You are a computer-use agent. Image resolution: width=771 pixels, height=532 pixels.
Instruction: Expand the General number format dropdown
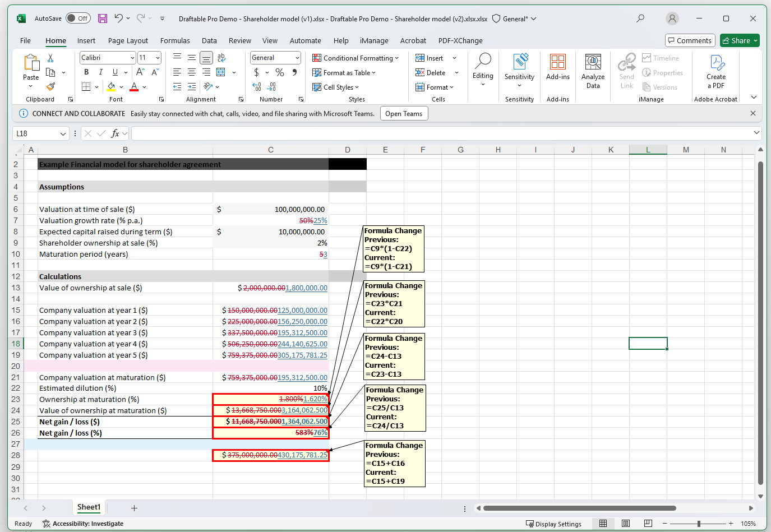pos(297,58)
